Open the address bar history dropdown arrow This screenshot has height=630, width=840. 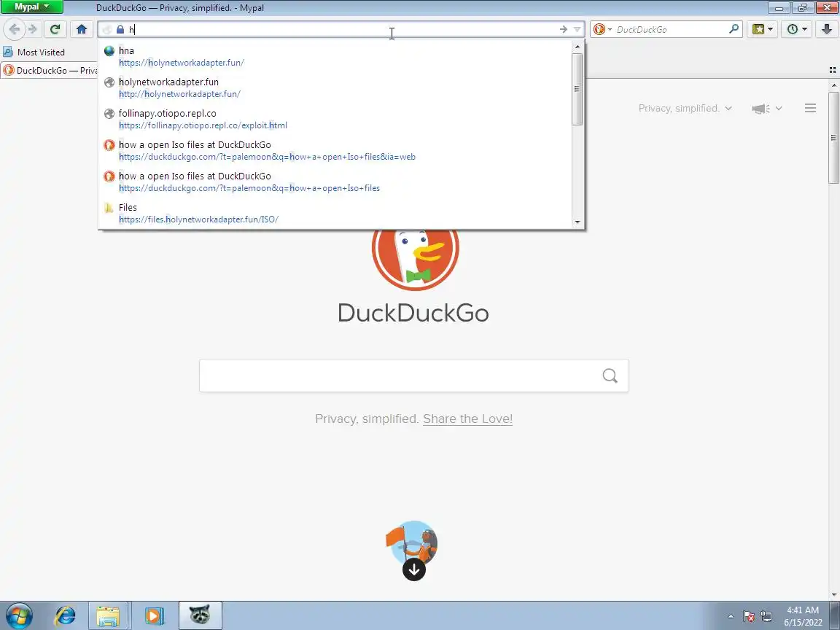coord(577,29)
